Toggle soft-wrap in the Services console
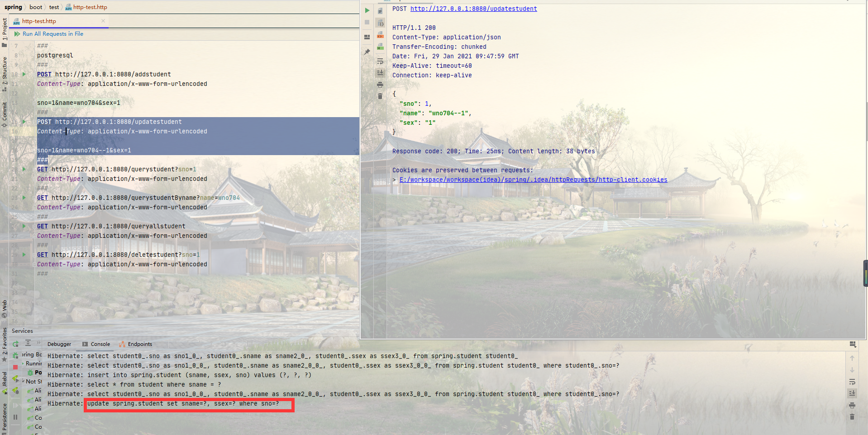This screenshot has height=435, width=868. [x=852, y=382]
